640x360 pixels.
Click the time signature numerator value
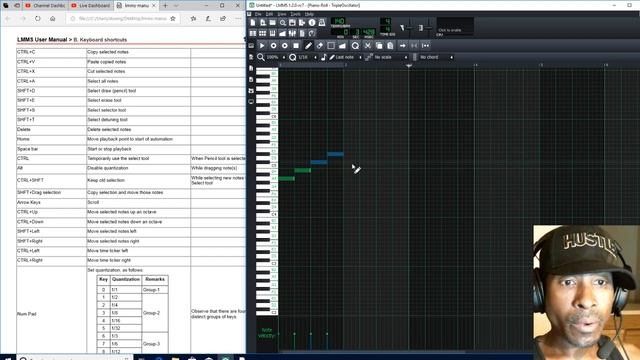pos(387,21)
